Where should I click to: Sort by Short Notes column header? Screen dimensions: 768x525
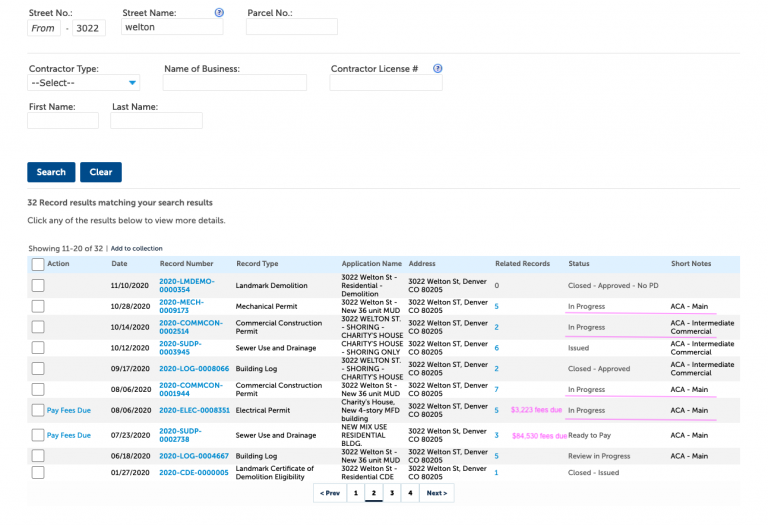click(x=691, y=263)
